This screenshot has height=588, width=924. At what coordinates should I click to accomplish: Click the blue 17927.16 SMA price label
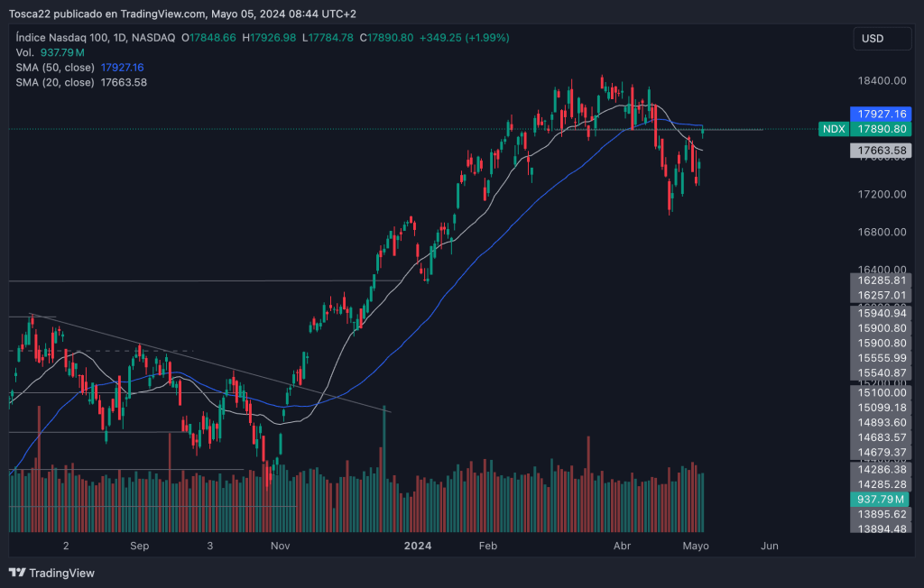click(x=881, y=115)
